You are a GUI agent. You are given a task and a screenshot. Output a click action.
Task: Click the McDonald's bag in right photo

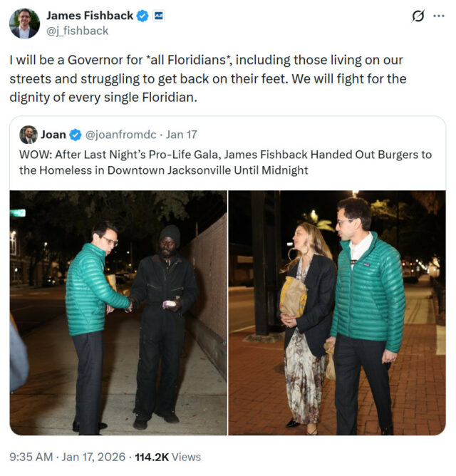click(294, 297)
